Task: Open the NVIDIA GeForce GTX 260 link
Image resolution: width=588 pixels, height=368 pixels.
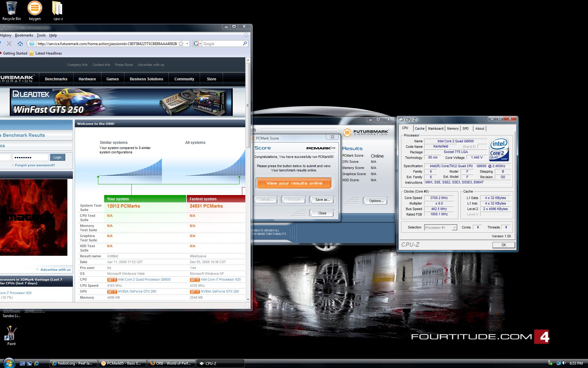Action: [137, 292]
